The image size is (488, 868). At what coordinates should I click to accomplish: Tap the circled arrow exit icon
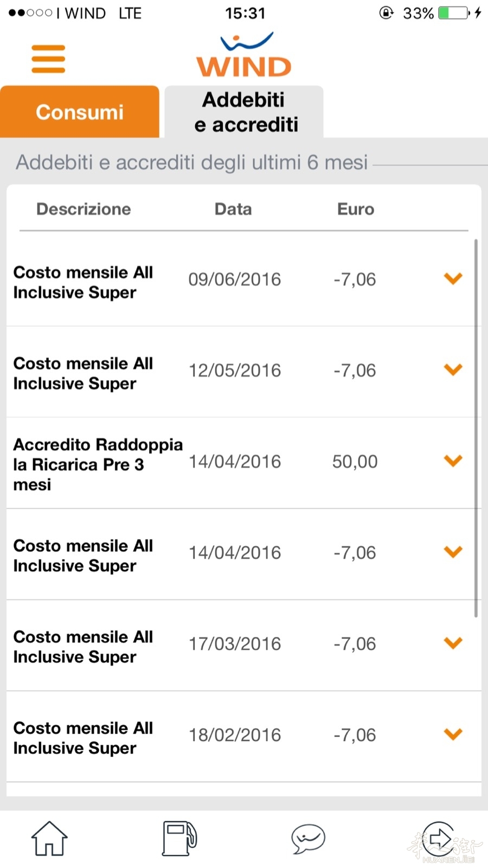tap(438, 838)
